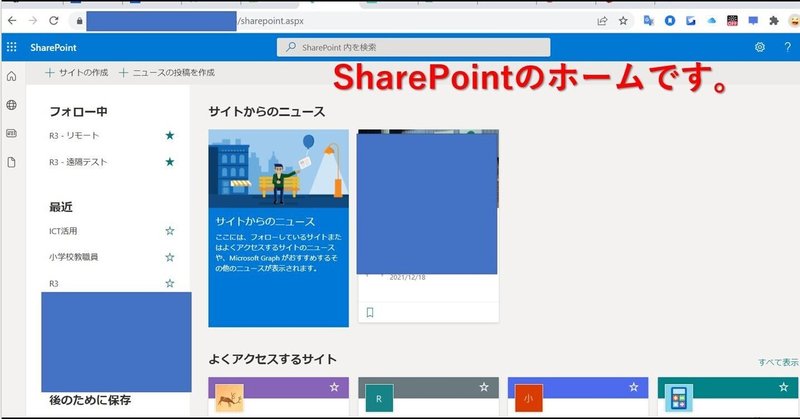Open the Google Translate extension icon
Screen dimensions: 800x419
pos(648,21)
